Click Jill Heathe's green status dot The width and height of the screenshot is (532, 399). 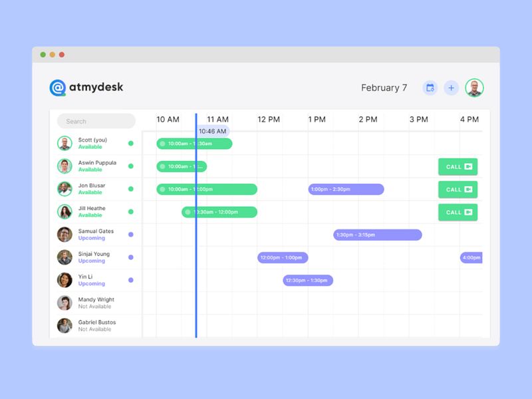coord(130,211)
